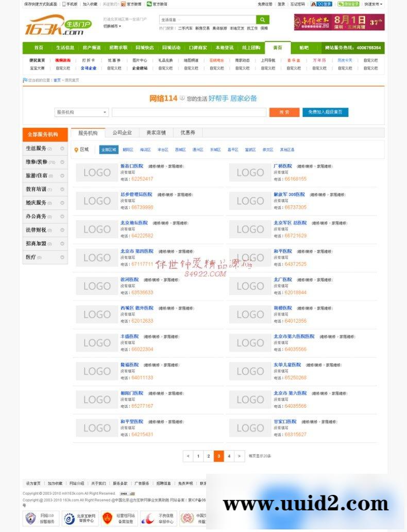Image resolution: width=407 pixels, height=532 pixels.
Task: Open the 服务机构 search type dropdown
Action: click(x=81, y=112)
